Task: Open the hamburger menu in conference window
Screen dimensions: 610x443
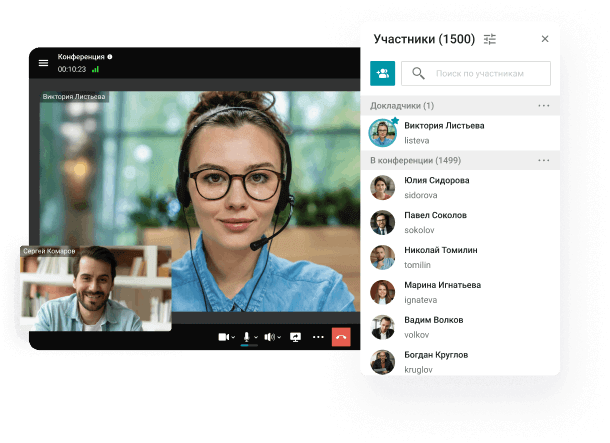Action: 43,63
